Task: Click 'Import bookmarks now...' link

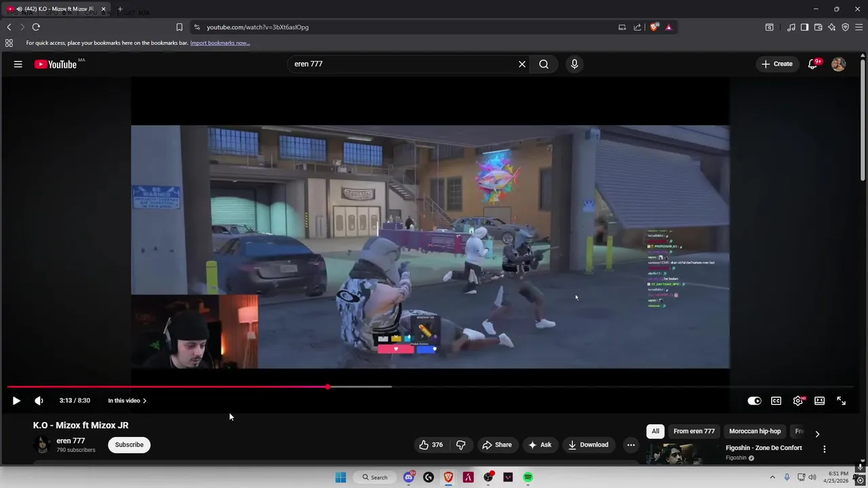Action: [220, 43]
